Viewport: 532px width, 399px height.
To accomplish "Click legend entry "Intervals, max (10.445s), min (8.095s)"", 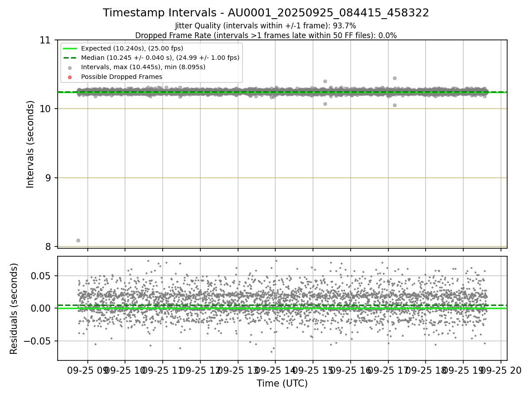I will (143, 67).
